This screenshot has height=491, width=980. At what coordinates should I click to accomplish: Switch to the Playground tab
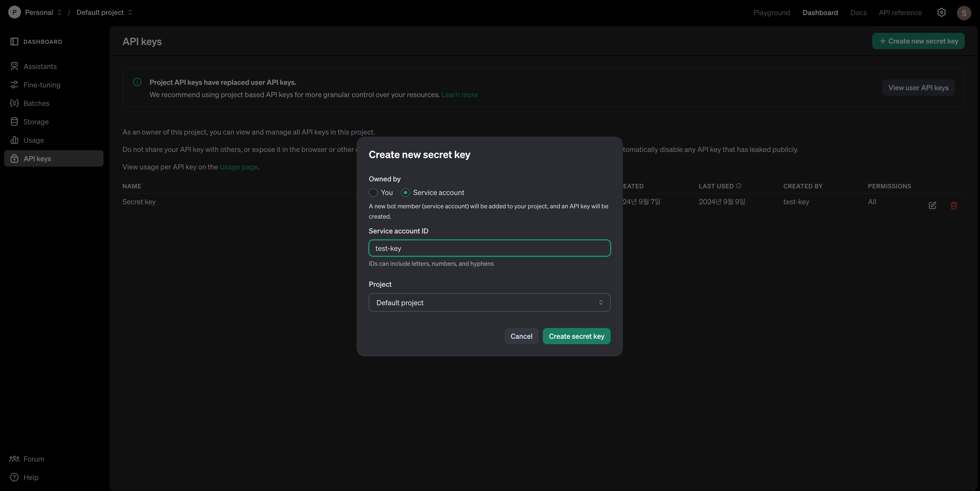point(771,13)
